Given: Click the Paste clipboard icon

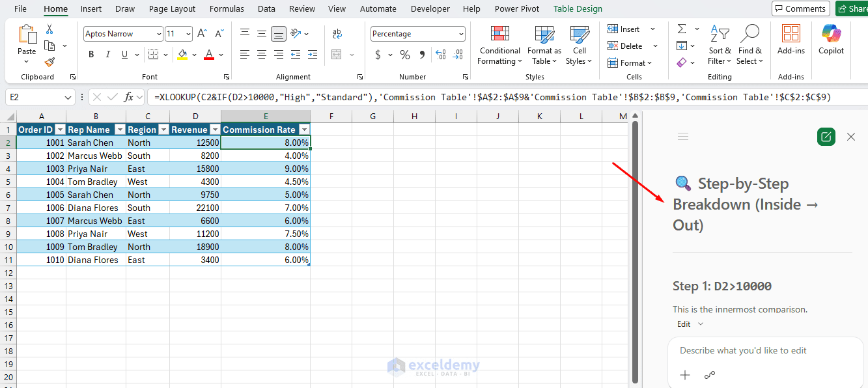Looking at the screenshot, I should (x=27, y=35).
